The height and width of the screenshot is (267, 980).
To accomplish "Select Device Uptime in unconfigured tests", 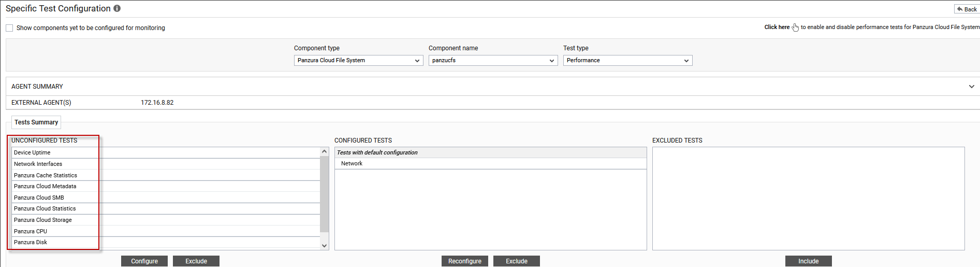I will pyautogui.click(x=166, y=152).
